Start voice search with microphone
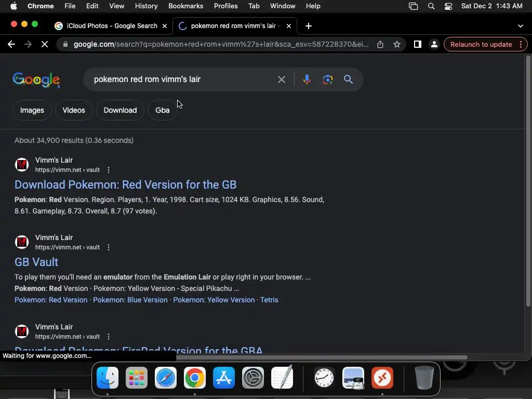 [x=307, y=79]
